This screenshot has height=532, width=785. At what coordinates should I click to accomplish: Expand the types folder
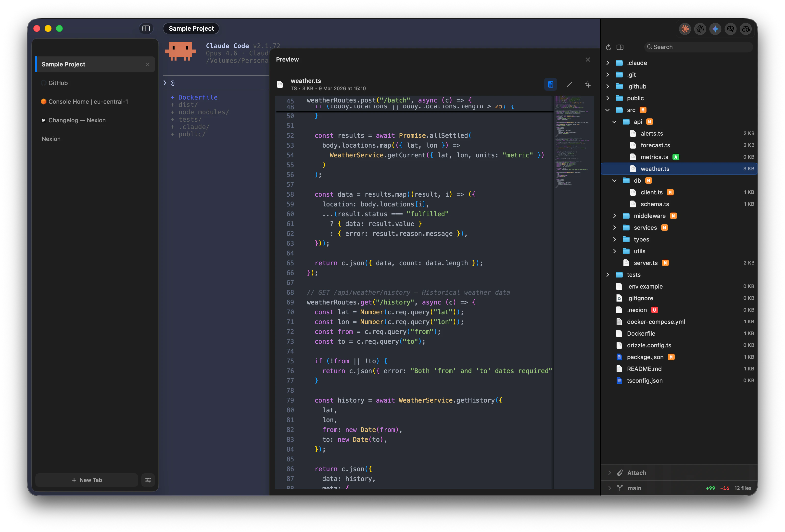(x=614, y=240)
